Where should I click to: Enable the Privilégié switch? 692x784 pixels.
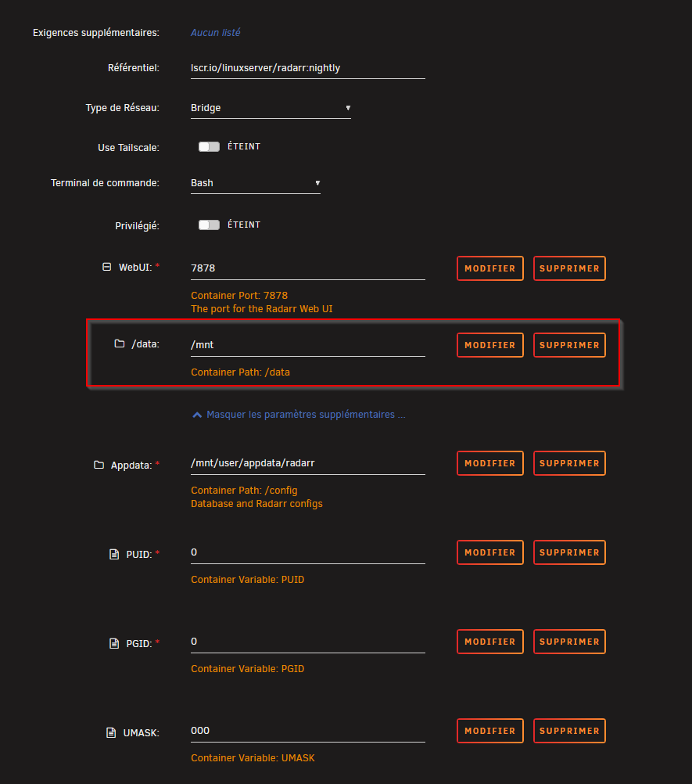pyautogui.click(x=209, y=225)
